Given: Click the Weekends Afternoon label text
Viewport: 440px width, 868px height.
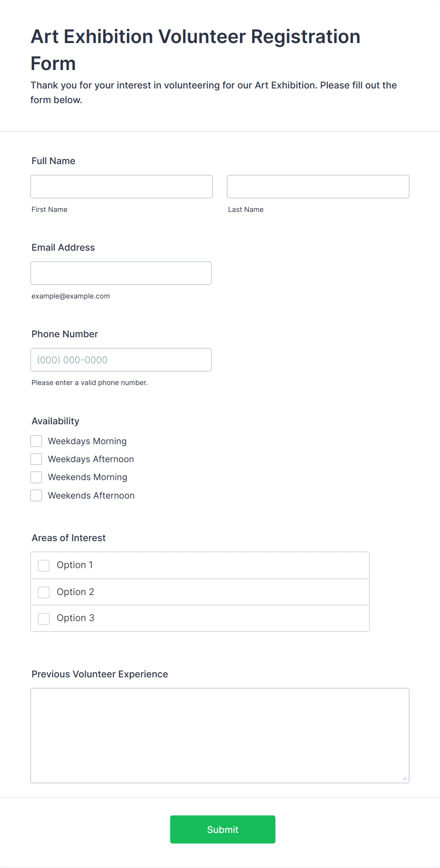Looking at the screenshot, I should pos(91,495).
